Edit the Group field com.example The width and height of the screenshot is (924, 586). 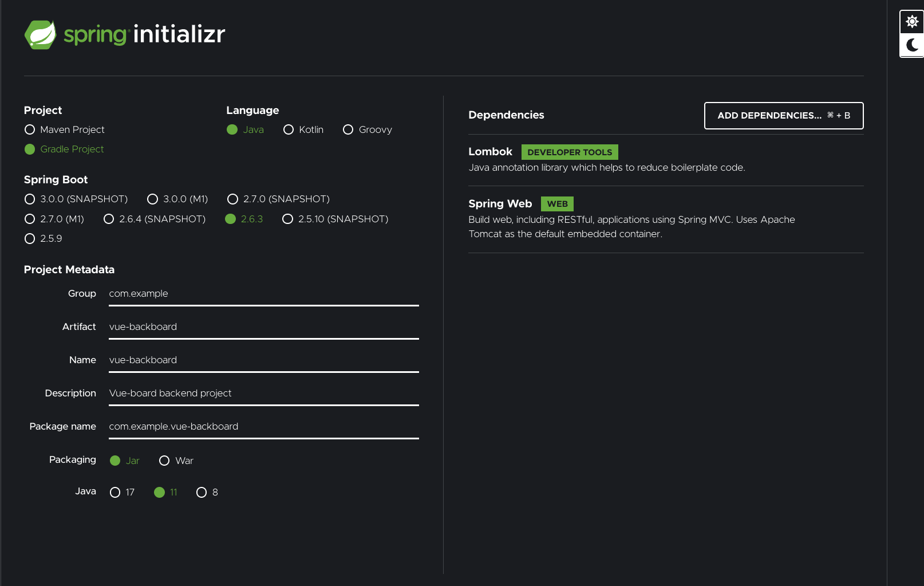pyautogui.click(x=264, y=294)
